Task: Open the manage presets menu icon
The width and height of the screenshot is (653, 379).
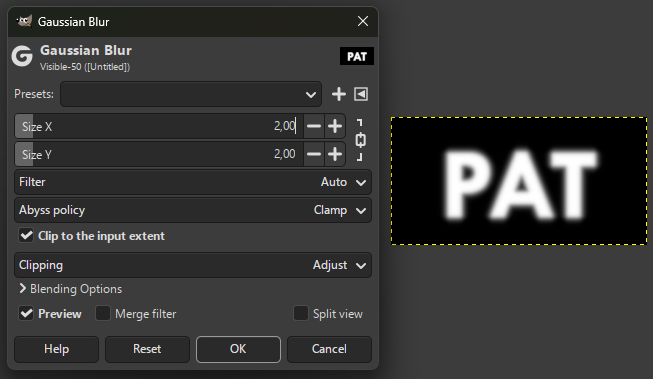Action: pyautogui.click(x=361, y=94)
